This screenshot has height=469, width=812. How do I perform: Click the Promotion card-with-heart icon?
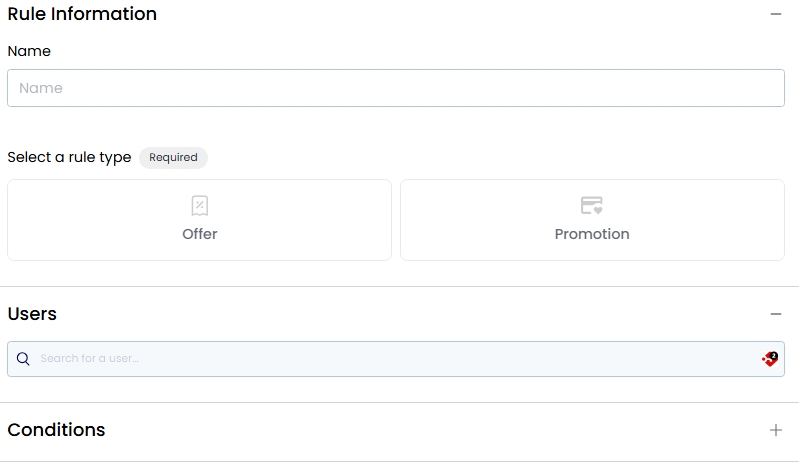click(x=592, y=206)
